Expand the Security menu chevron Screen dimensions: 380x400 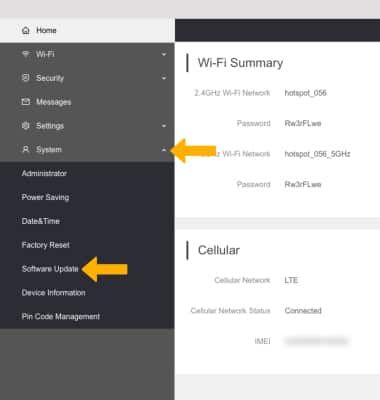coord(164,78)
